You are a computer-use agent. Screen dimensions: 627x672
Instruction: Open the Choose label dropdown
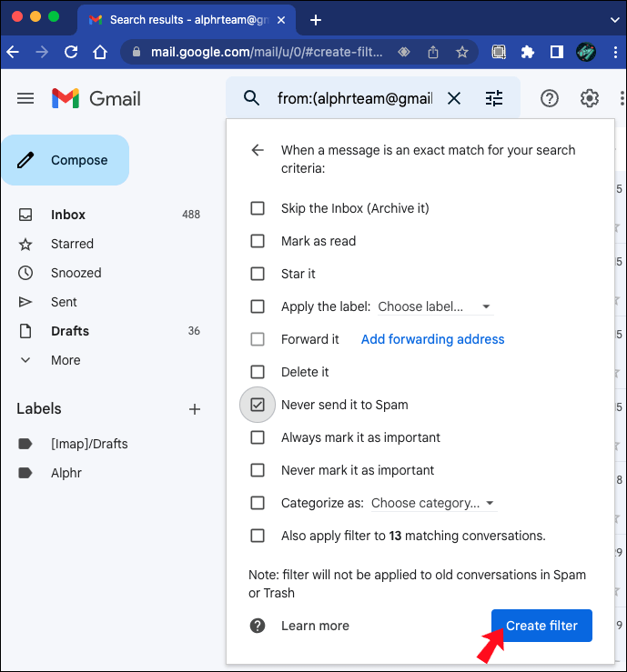pos(435,306)
